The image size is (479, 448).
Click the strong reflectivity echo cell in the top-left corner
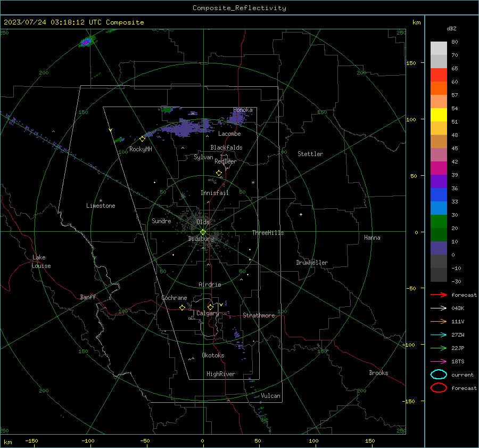[86, 42]
